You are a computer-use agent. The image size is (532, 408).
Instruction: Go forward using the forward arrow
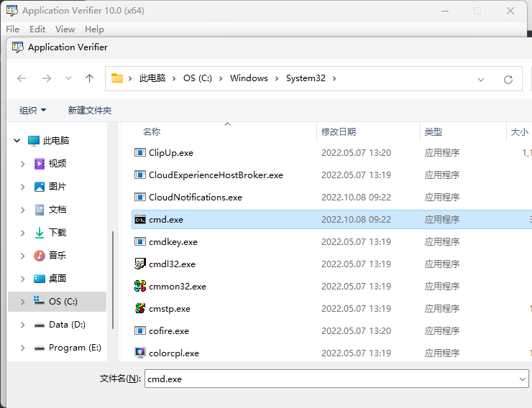47,78
